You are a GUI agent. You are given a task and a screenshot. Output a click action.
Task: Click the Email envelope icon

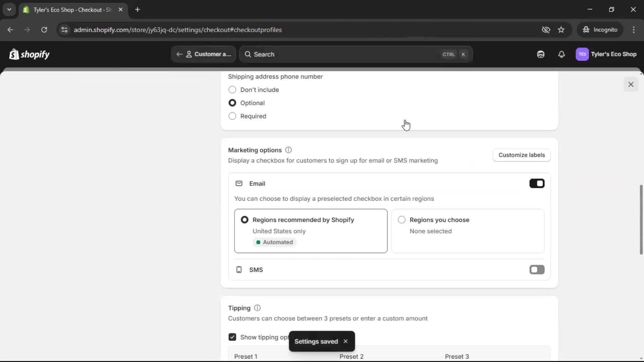pos(239,183)
